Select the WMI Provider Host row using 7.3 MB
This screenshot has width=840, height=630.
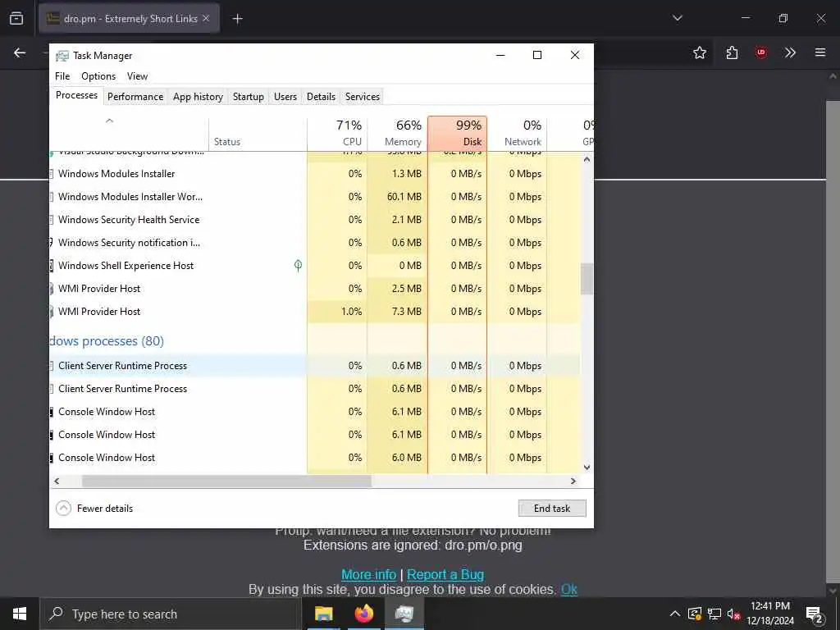314,311
